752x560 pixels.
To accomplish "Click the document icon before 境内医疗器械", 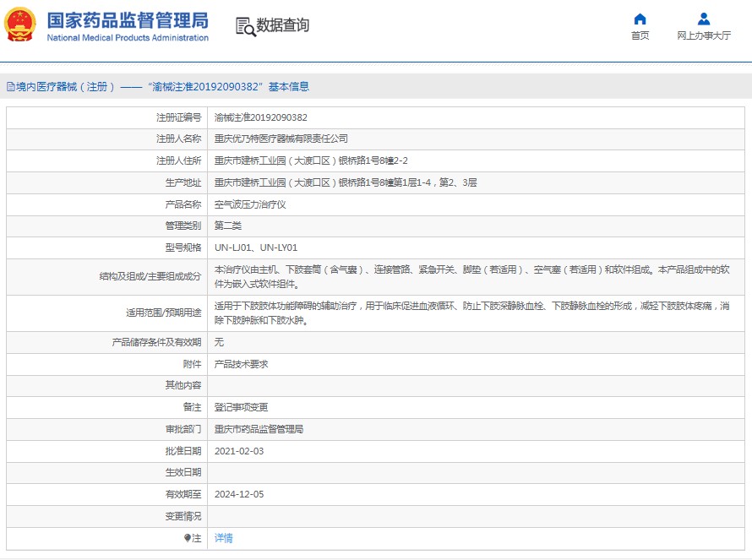I will [x=10, y=87].
